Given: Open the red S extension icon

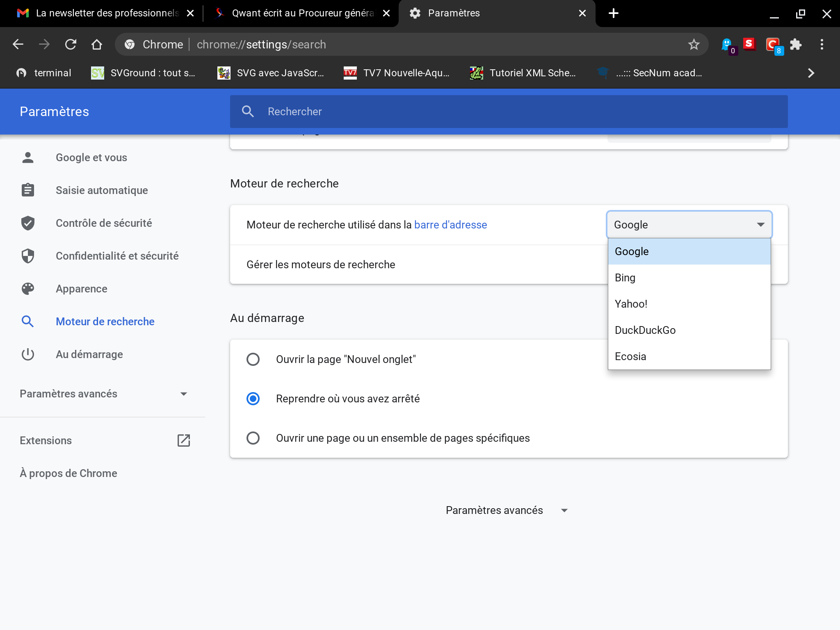Looking at the screenshot, I should point(749,44).
